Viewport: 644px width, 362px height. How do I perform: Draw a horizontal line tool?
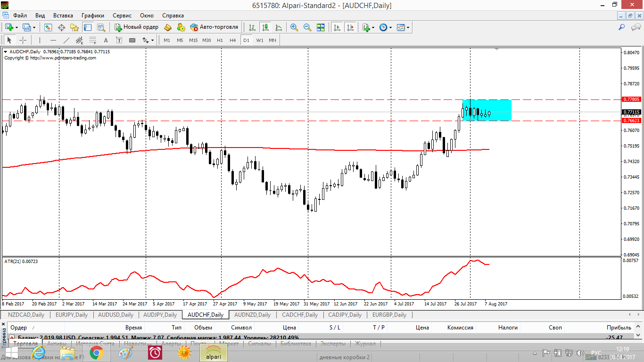click(53, 40)
